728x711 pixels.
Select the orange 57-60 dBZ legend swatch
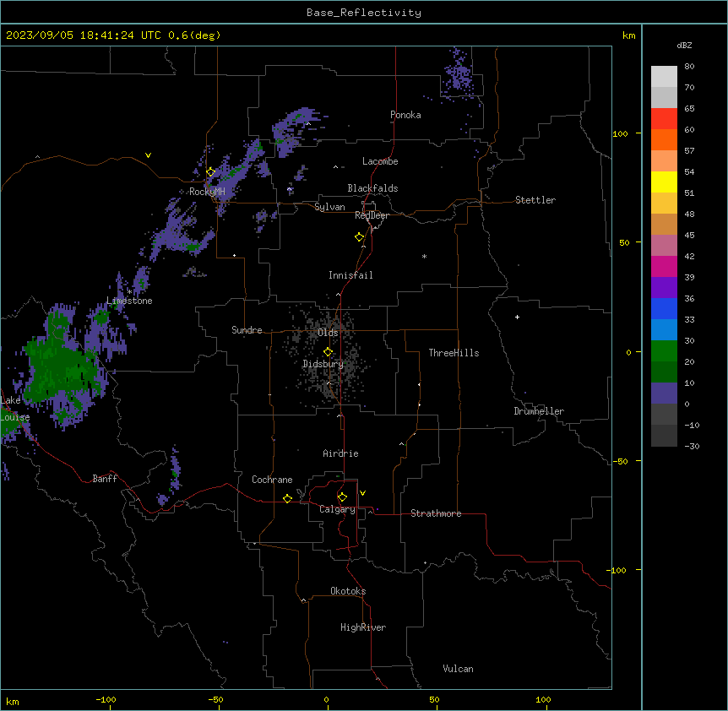pos(664,139)
